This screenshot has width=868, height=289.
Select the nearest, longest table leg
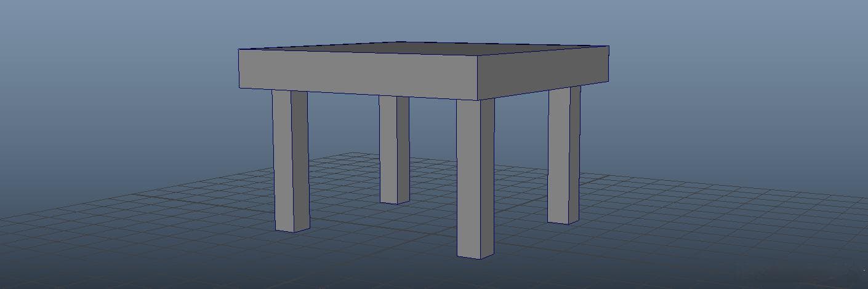[475, 178]
